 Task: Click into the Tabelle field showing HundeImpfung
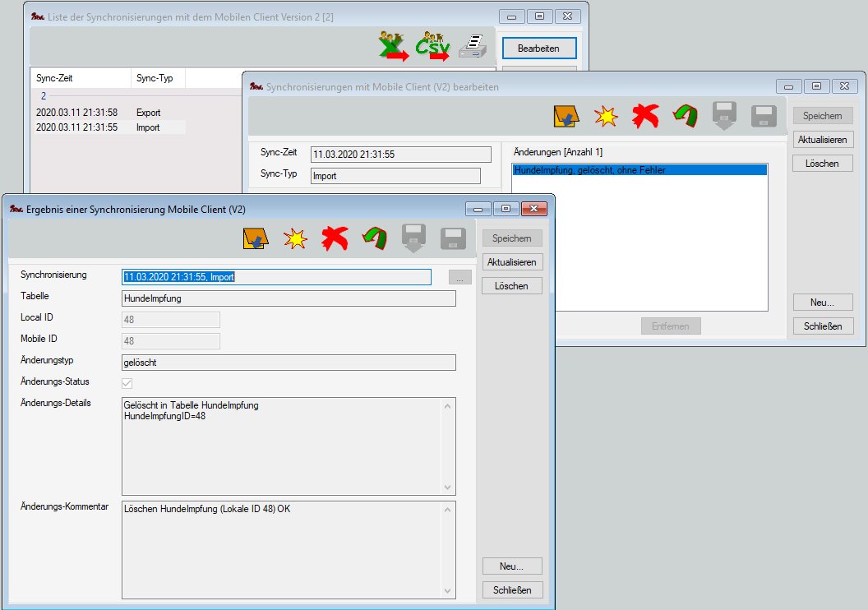(288, 298)
